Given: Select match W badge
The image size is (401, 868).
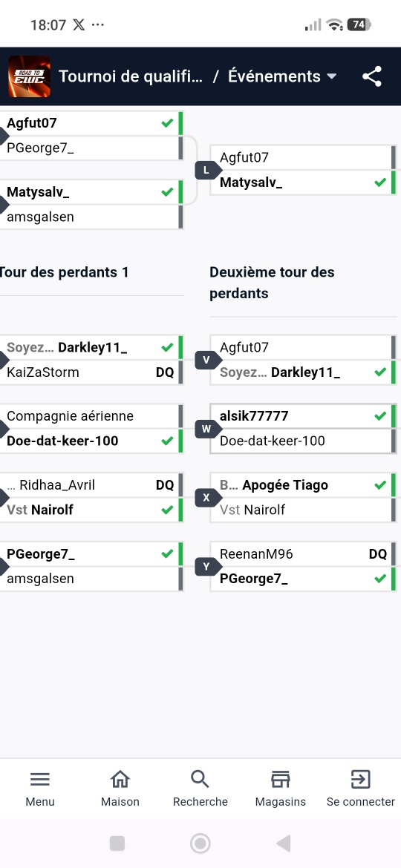Looking at the screenshot, I should pos(207,429).
